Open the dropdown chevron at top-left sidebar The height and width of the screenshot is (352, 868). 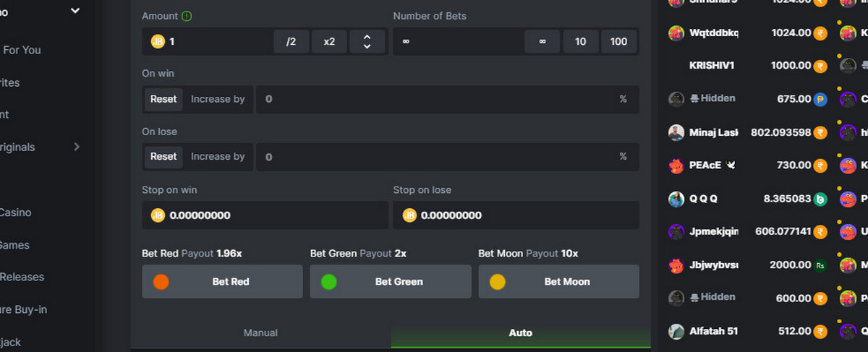(x=75, y=10)
